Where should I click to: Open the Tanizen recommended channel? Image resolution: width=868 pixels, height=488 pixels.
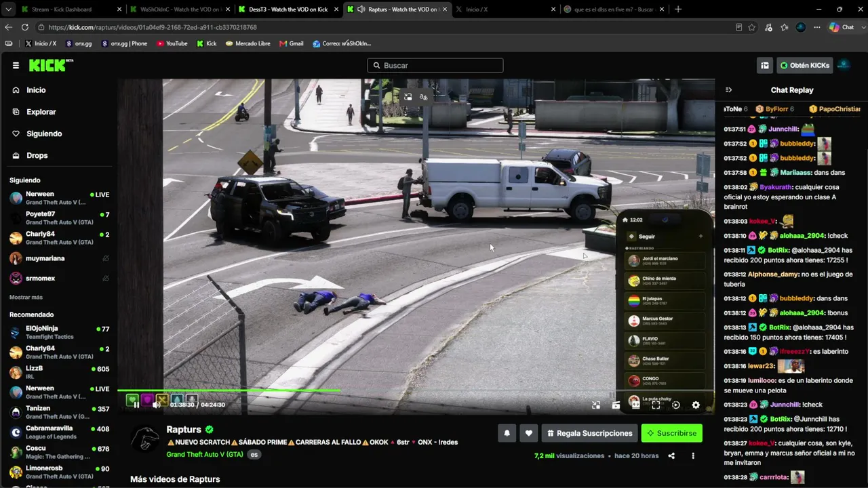click(59, 412)
